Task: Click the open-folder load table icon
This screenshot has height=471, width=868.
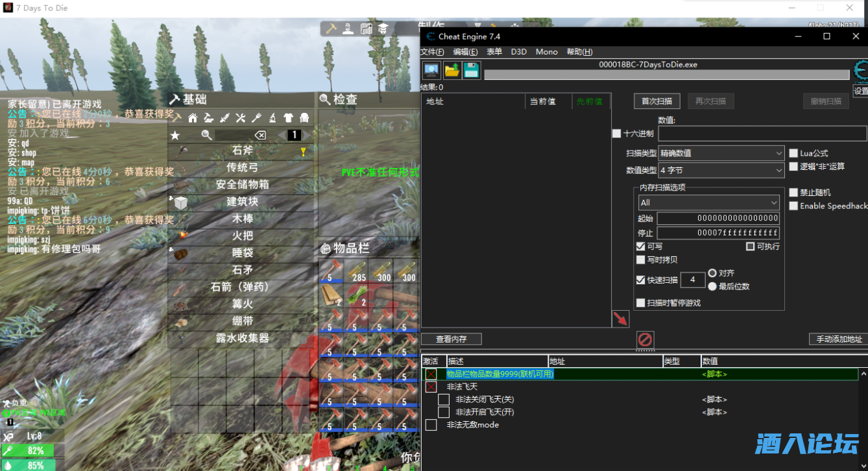Action: point(452,70)
